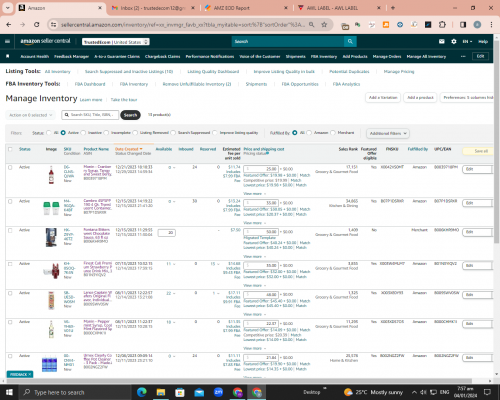This screenshot has width=500, height=400.
Task: Open FBA Inventory in the favorites bar
Action: 324,56
